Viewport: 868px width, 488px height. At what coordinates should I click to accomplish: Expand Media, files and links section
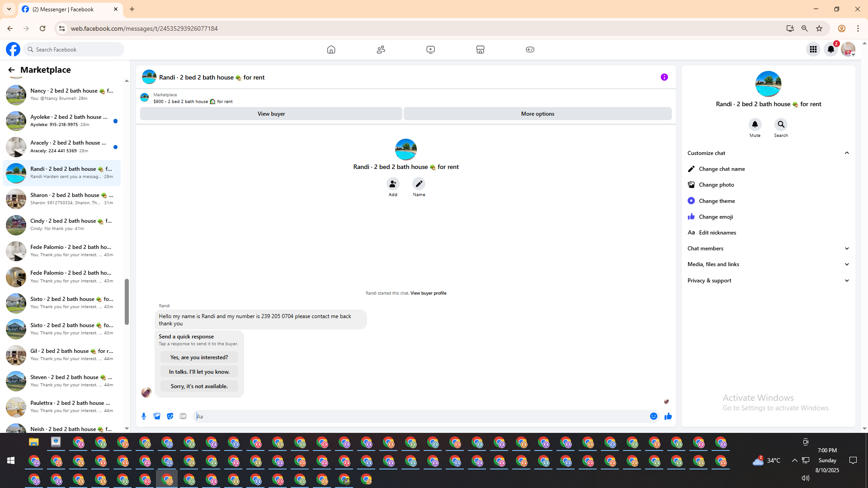847,264
